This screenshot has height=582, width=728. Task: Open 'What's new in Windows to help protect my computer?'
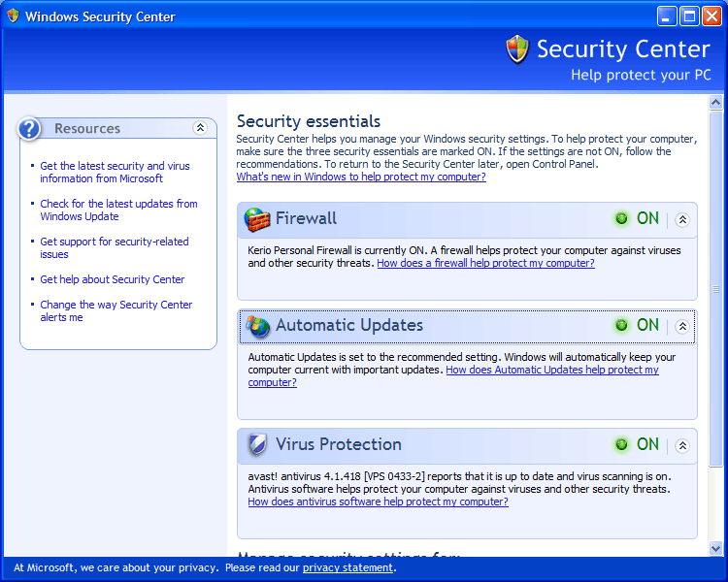pos(361,177)
